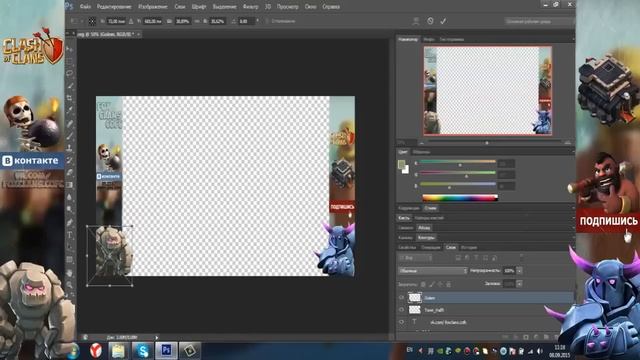Viewport: 640px width, 360px height.
Task: Open the workspace switcher dropdown
Action: (x=539, y=21)
